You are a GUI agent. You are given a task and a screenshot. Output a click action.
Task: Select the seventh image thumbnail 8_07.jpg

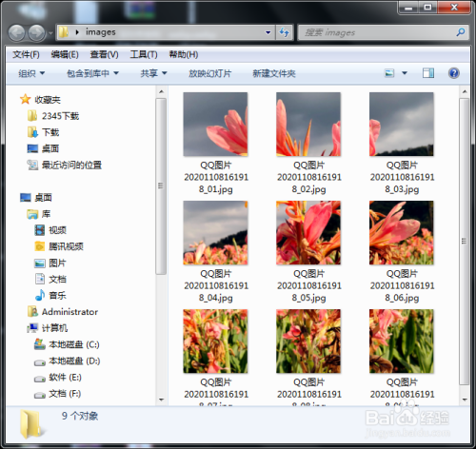click(x=215, y=342)
